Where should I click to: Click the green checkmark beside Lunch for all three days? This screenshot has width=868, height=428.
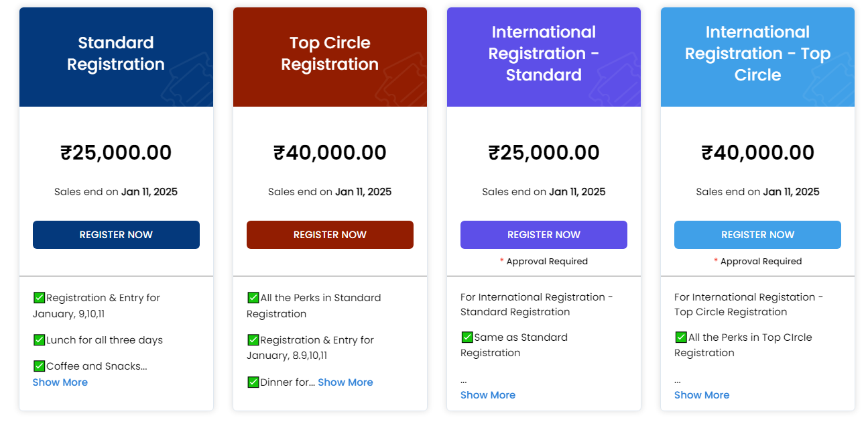pos(39,339)
